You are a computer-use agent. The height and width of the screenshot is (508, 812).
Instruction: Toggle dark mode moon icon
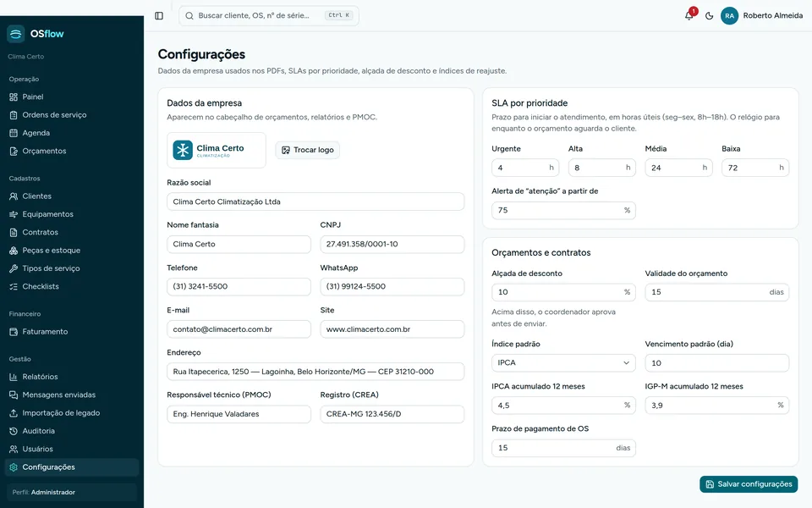pyautogui.click(x=709, y=15)
